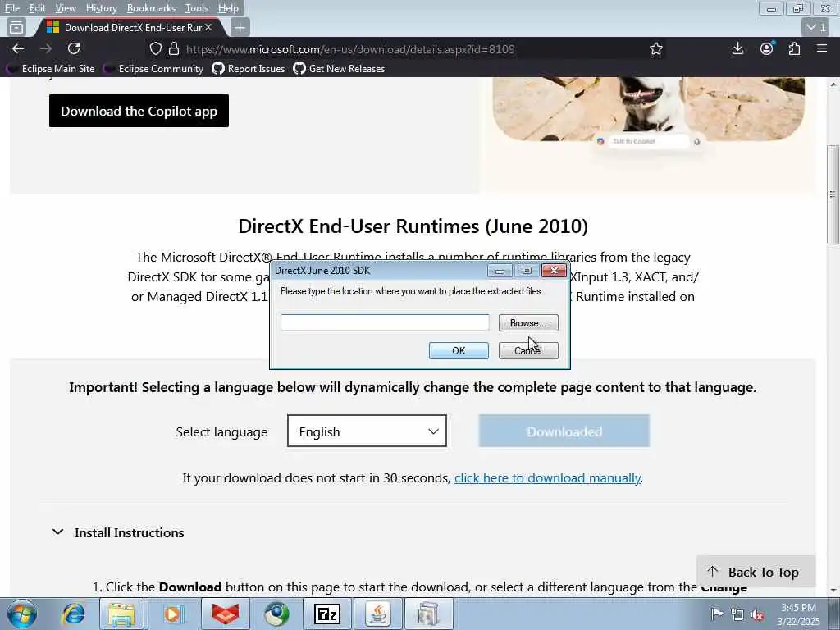
Task: Click Back To Top button
Action: point(756,572)
